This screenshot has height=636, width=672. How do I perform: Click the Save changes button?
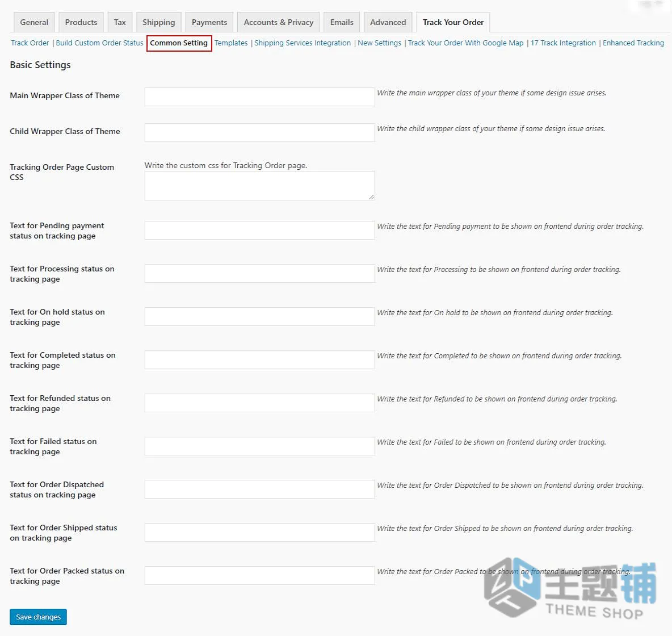38,617
